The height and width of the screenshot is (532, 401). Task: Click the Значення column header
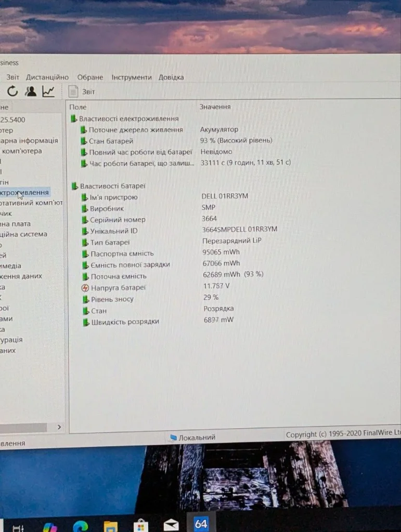coord(215,107)
